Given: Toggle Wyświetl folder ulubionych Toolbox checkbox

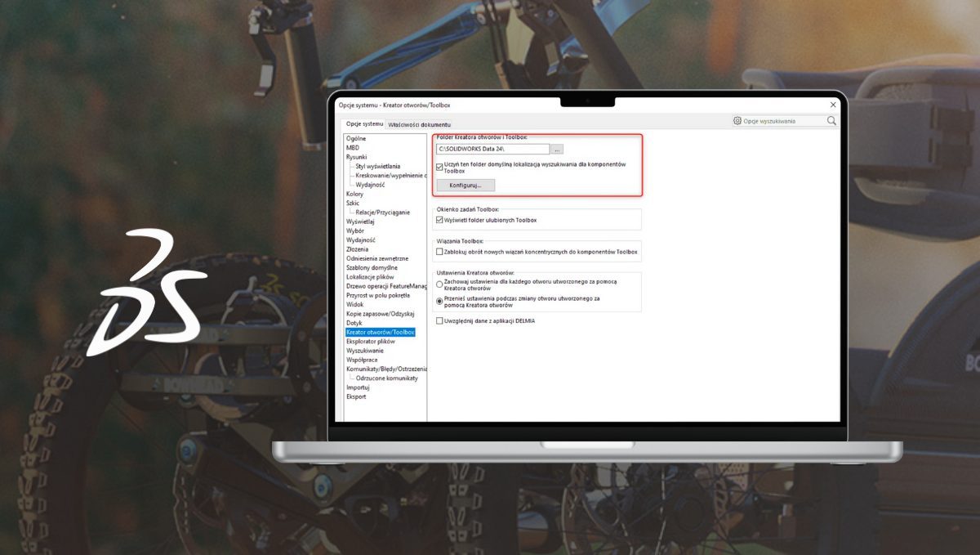Looking at the screenshot, I should tap(439, 220).
